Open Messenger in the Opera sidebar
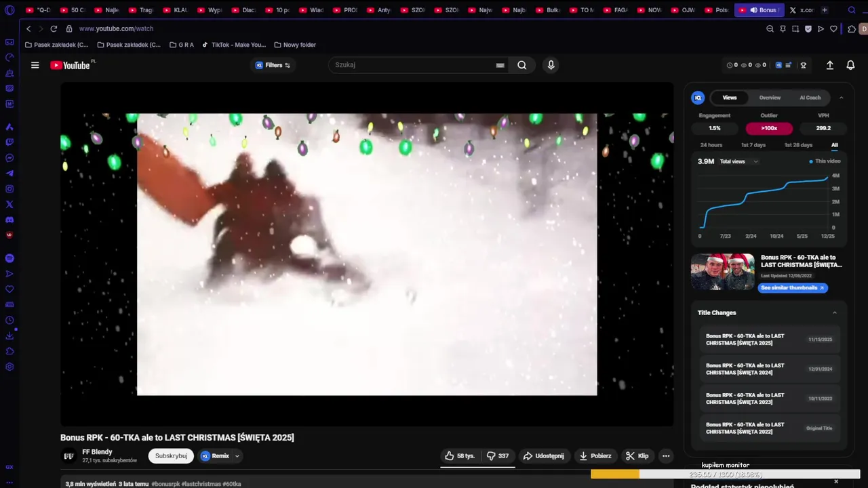The height and width of the screenshot is (488, 868). pyautogui.click(x=9, y=158)
